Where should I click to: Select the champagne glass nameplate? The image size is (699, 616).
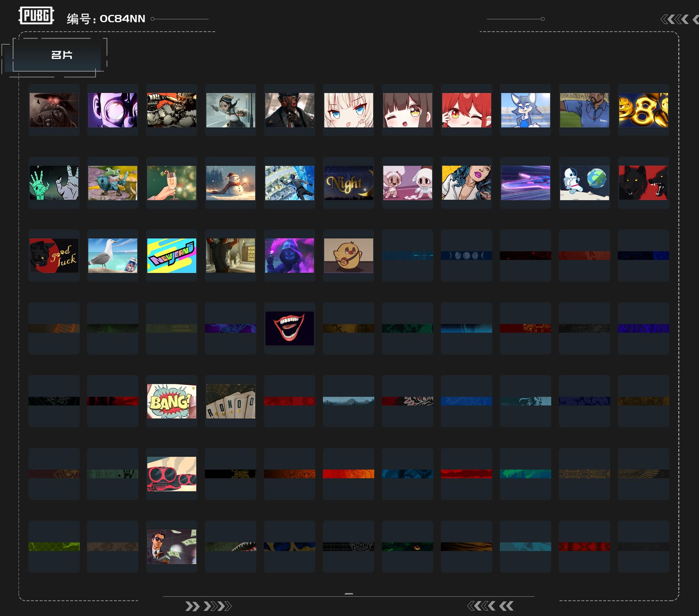(172, 183)
